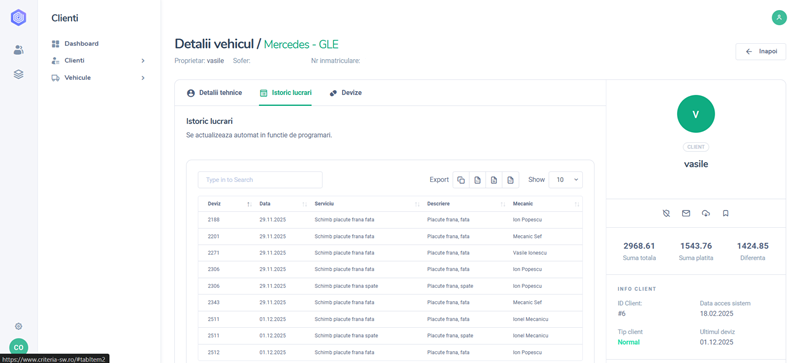Viewport: 800px width, 363px height.
Task: Click the Diferenta value 1424.85
Action: point(753,246)
